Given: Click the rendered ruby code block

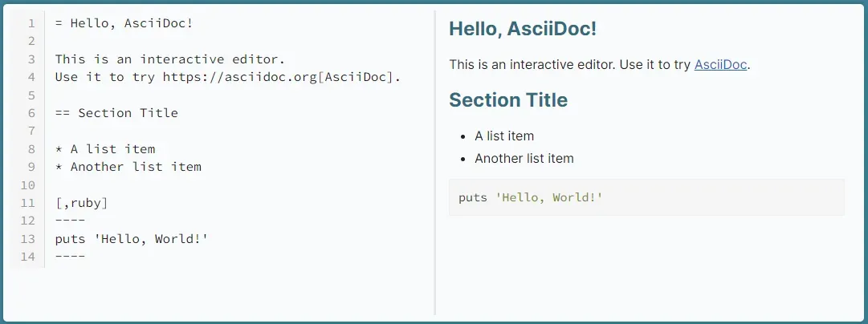Looking at the screenshot, I should pos(646,197).
